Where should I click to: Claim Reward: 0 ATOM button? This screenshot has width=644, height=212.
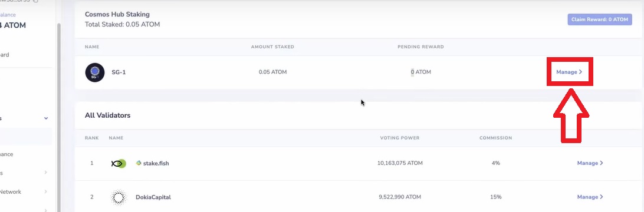click(x=600, y=19)
